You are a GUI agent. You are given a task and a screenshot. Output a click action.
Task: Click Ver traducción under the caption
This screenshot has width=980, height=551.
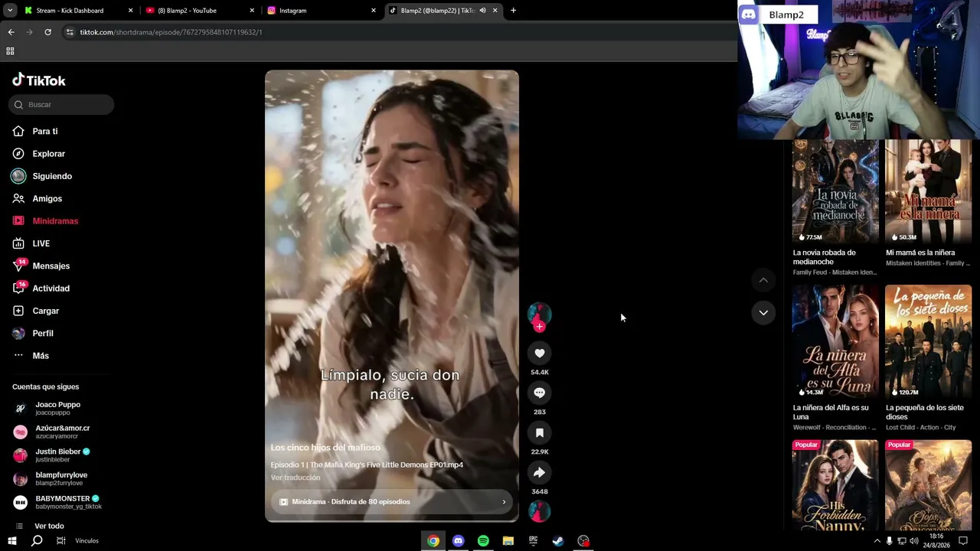tap(296, 478)
